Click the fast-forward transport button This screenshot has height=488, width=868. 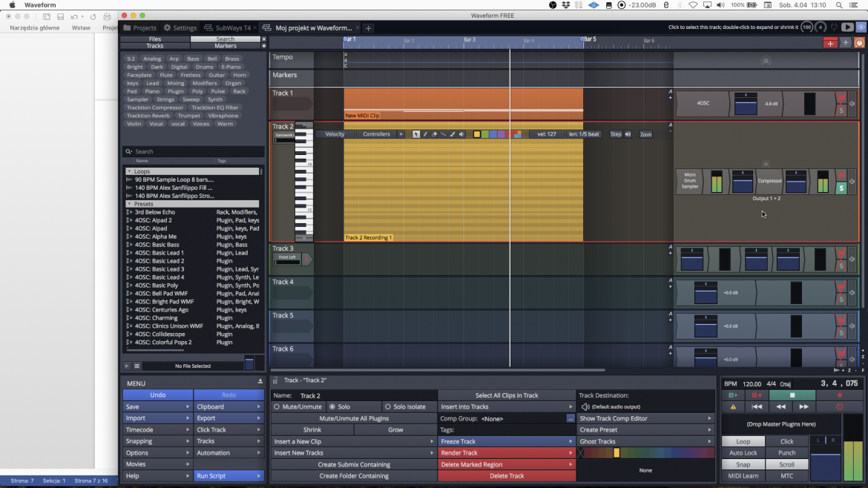coord(803,406)
